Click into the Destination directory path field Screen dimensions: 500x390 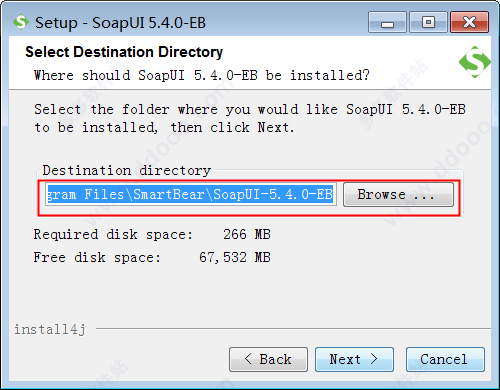[x=190, y=194]
